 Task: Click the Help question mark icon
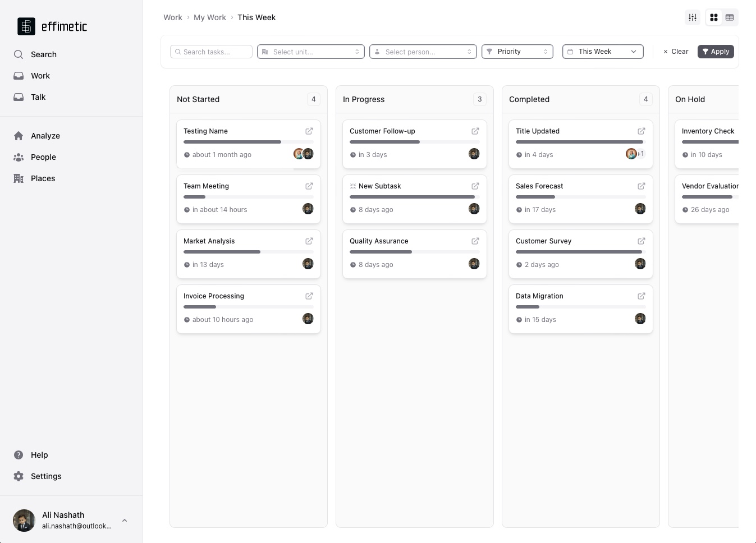point(19,455)
